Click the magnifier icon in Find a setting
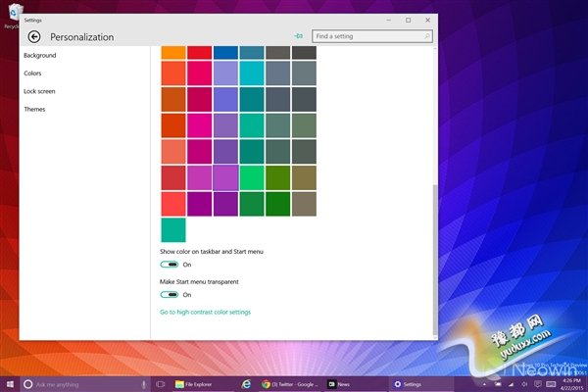Image resolution: width=588 pixels, height=392 pixels. [427, 36]
